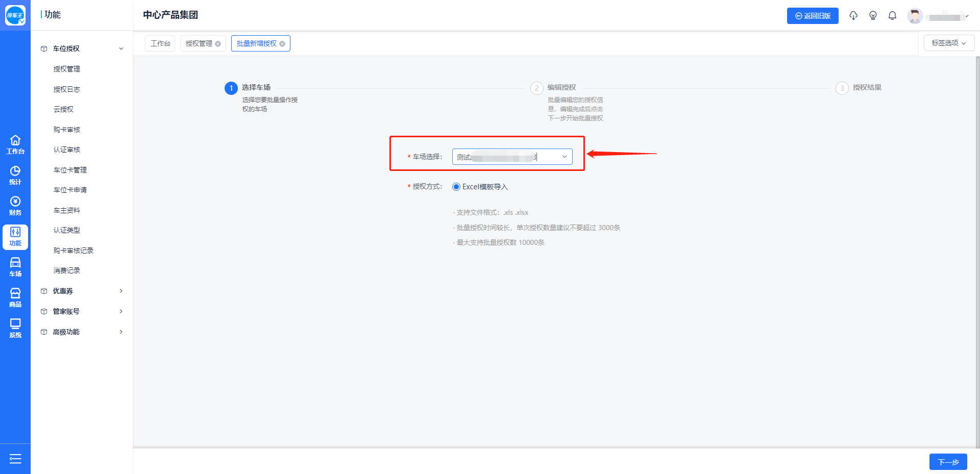The height and width of the screenshot is (474, 980).
Task: Expand the 高级功能 menu group
Action: [121, 332]
